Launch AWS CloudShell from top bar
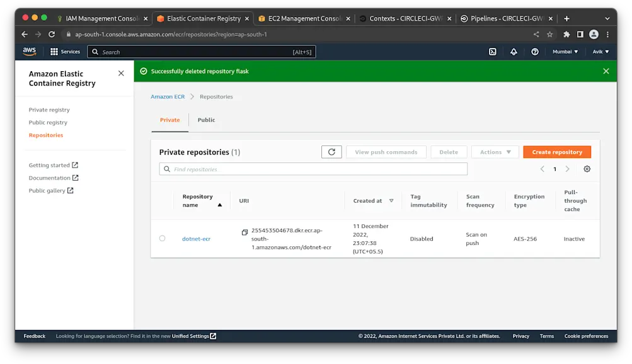The image size is (632, 364). click(493, 52)
